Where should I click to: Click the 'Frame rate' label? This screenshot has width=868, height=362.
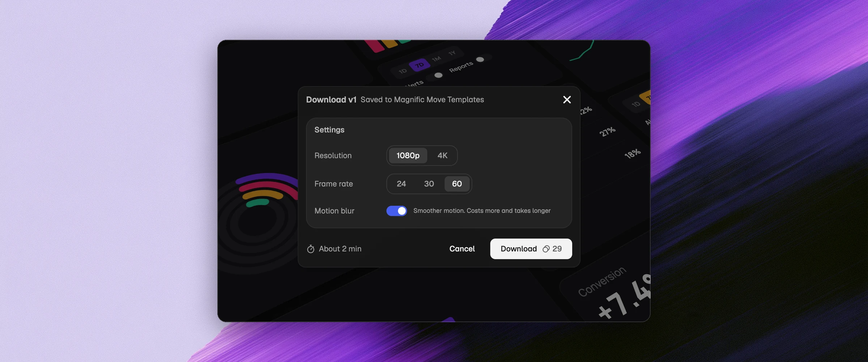(333, 184)
